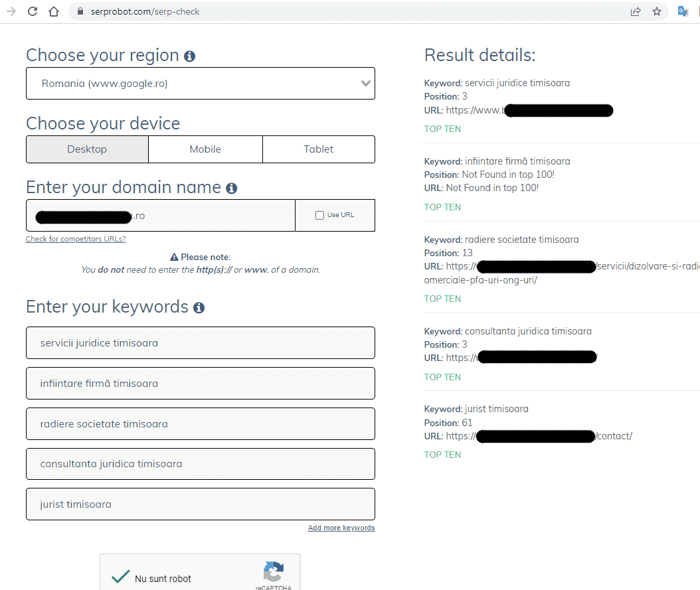Open Check for competitors URLs link
The image size is (700, 590).
[76, 239]
